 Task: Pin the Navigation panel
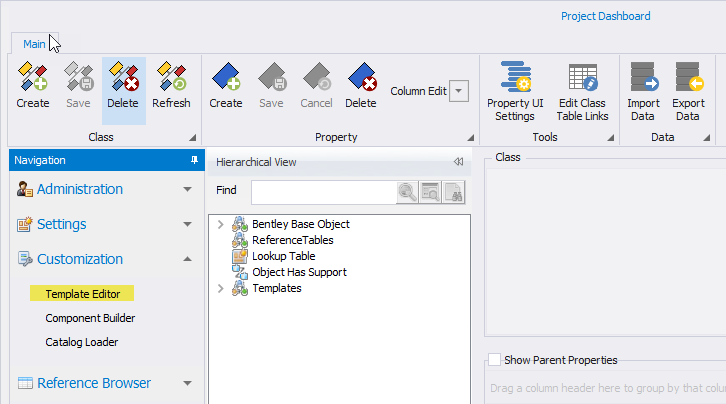(194, 160)
